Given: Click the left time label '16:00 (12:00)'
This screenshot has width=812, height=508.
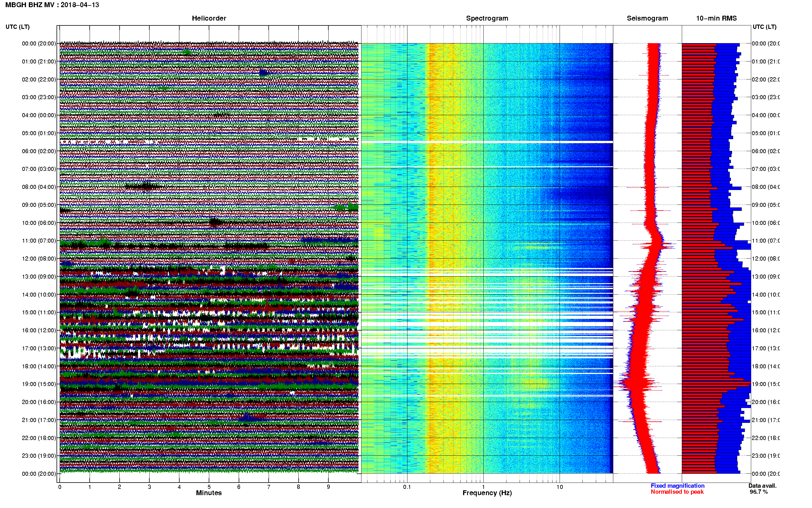Looking at the screenshot, I should [39, 331].
